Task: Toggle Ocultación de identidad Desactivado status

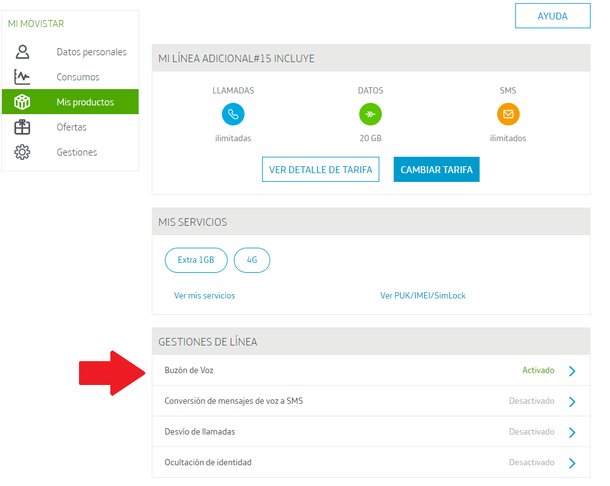Action: pyautogui.click(x=531, y=463)
